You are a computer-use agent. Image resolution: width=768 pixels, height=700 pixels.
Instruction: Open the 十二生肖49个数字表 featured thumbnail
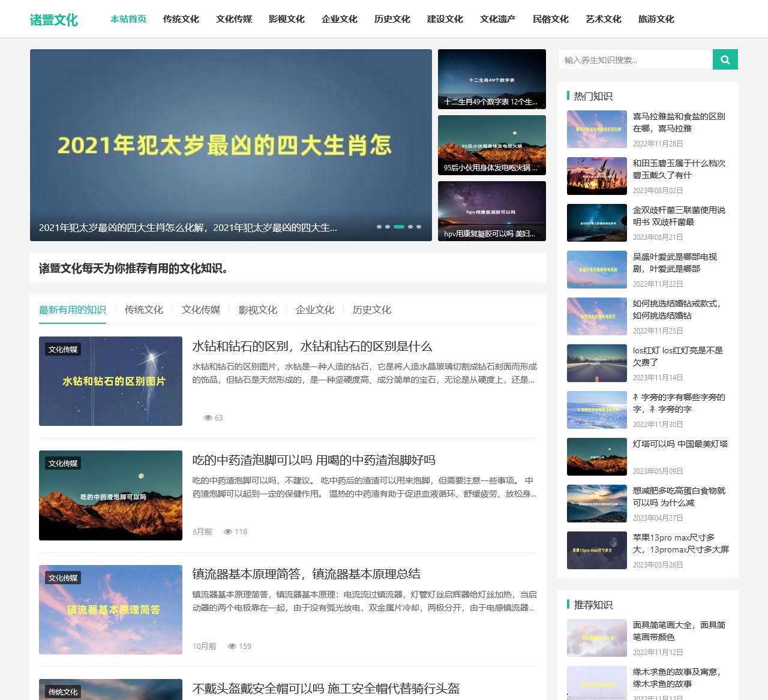click(492, 79)
